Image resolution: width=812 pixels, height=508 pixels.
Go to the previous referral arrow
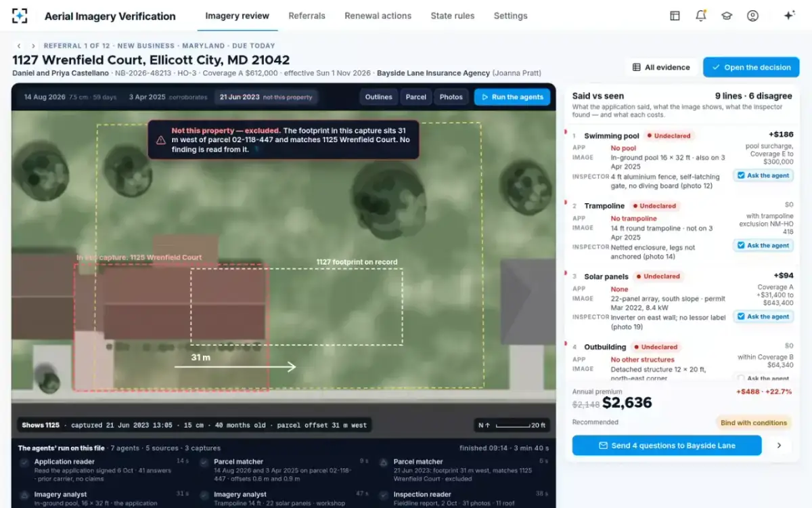coord(19,46)
